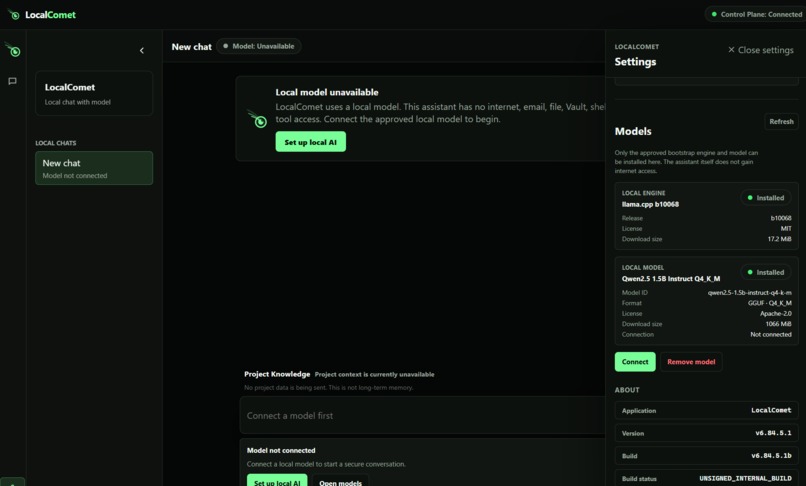Click the 1066 MiB download size value
The width and height of the screenshot is (806, 486).
(x=778, y=324)
